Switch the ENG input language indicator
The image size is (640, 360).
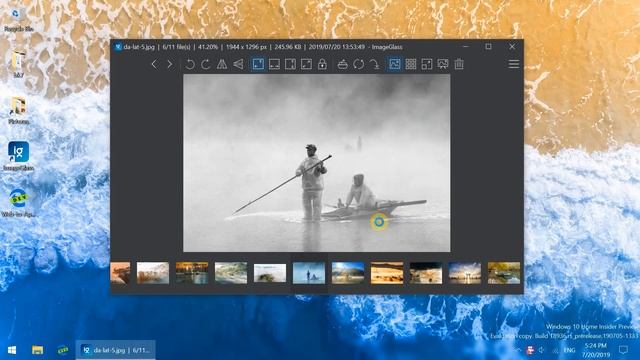[x=569, y=350]
